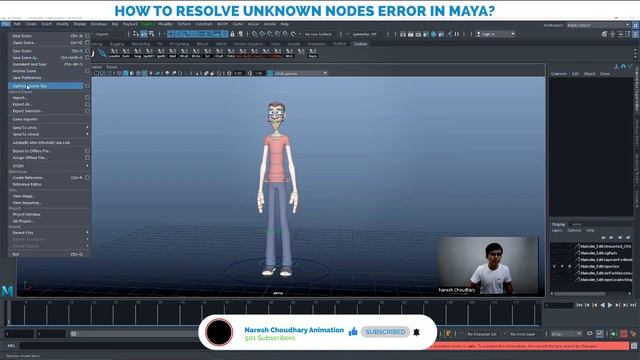Open option box beside Create Reference
Viewport: 640px width, 360px height.
(87, 178)
